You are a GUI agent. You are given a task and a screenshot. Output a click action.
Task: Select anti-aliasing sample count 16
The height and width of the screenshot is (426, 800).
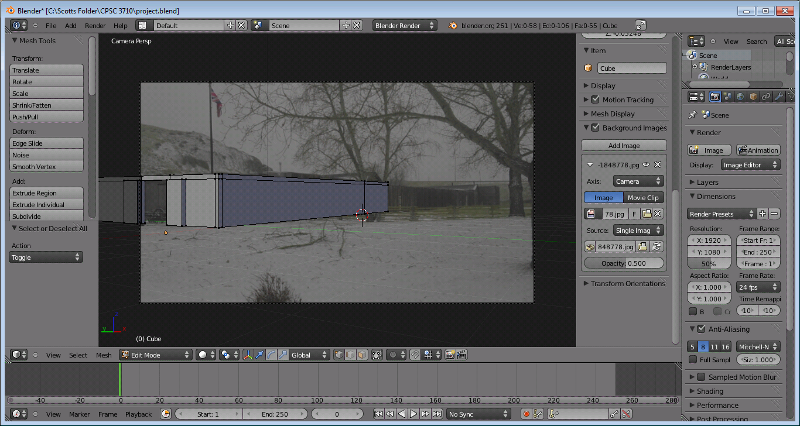726,347
